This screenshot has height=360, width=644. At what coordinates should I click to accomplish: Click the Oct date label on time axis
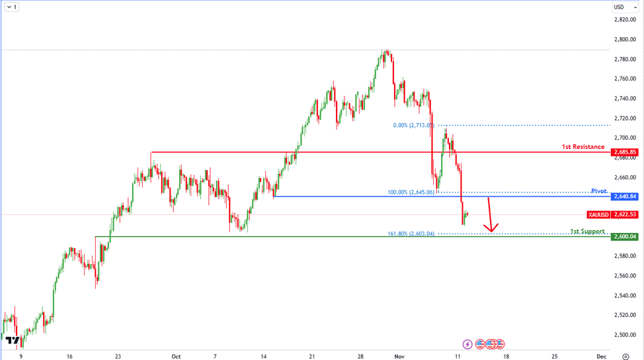tap(176, 356)
